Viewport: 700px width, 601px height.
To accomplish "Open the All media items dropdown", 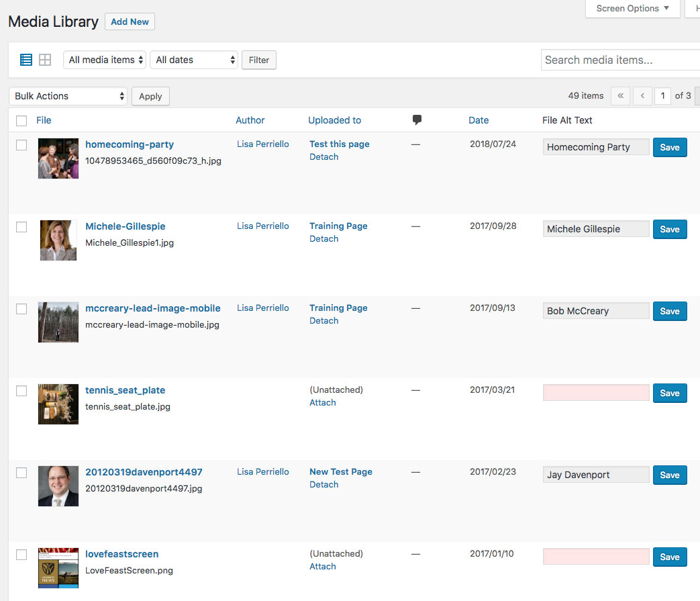I will [105, 60].
